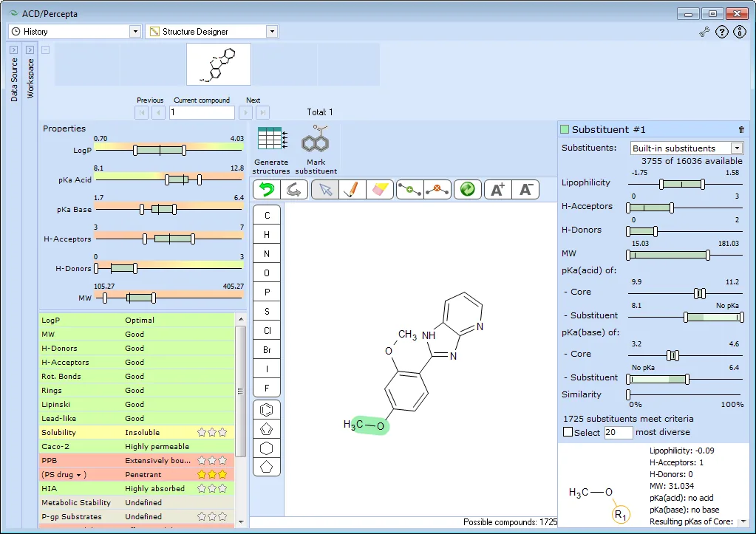The image size is (756, 534).
Task: Select the benzene ring template
Action: click(267, 410)
